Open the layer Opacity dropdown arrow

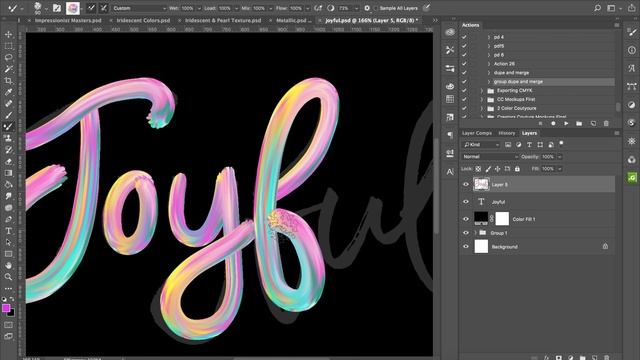(x=560, y=157)
